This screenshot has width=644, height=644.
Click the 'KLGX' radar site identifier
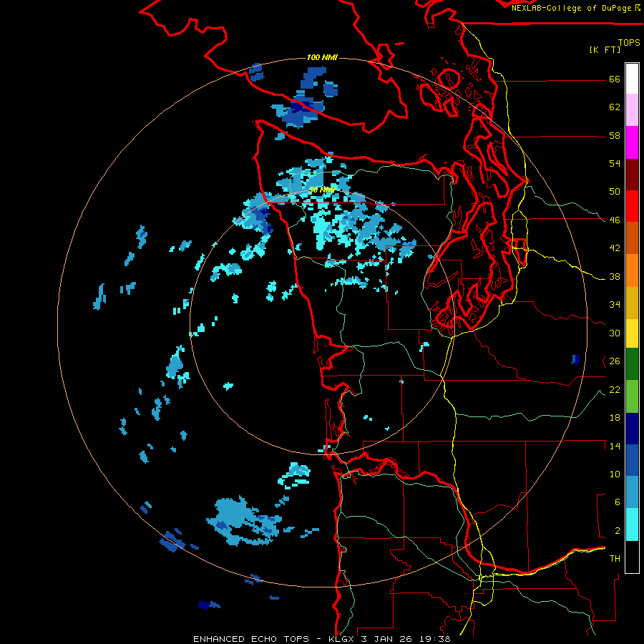[341, 639]
